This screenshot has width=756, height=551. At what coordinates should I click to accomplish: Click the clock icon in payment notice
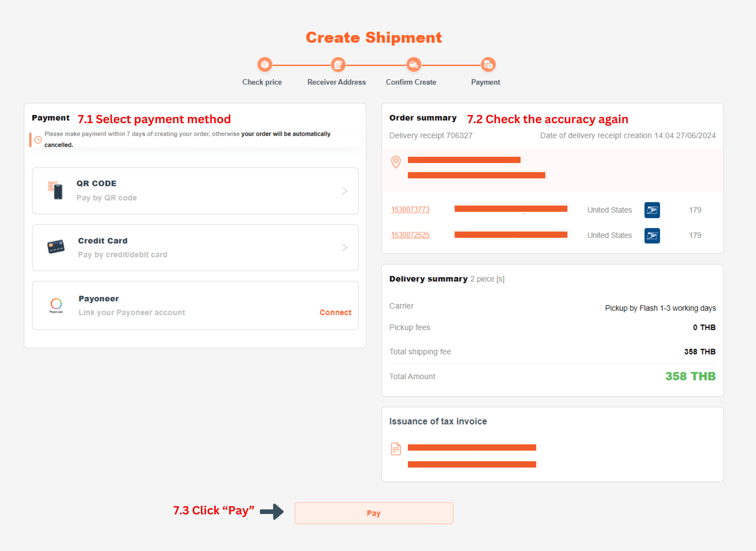pos(38,140)
